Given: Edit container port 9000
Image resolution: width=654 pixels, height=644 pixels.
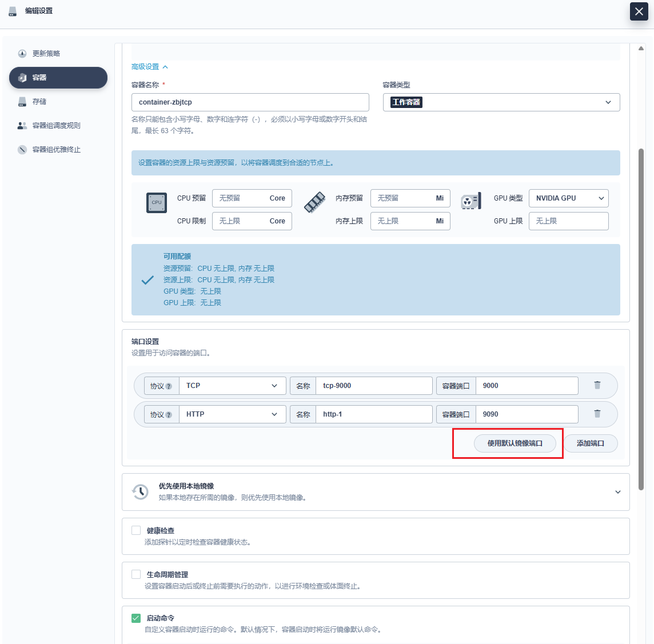Looking at the screenshot, I should [x=527, y=386].
